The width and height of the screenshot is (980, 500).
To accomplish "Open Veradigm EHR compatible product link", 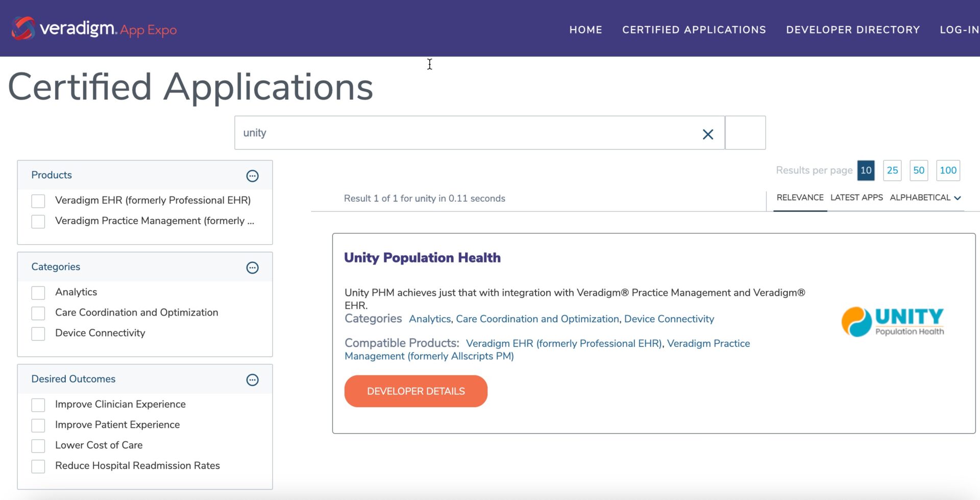I will [x=564, y=344].
